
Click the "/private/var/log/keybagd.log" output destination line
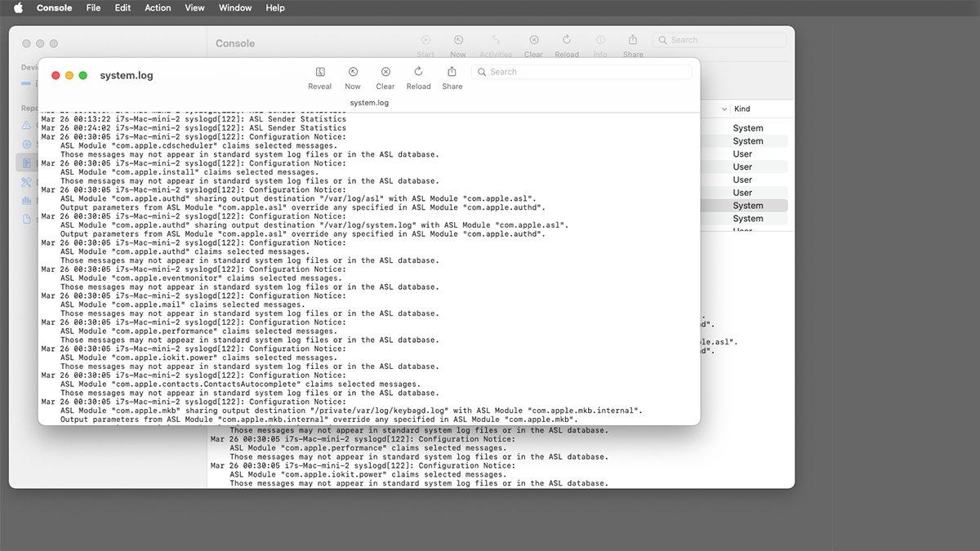coord(351,411)
